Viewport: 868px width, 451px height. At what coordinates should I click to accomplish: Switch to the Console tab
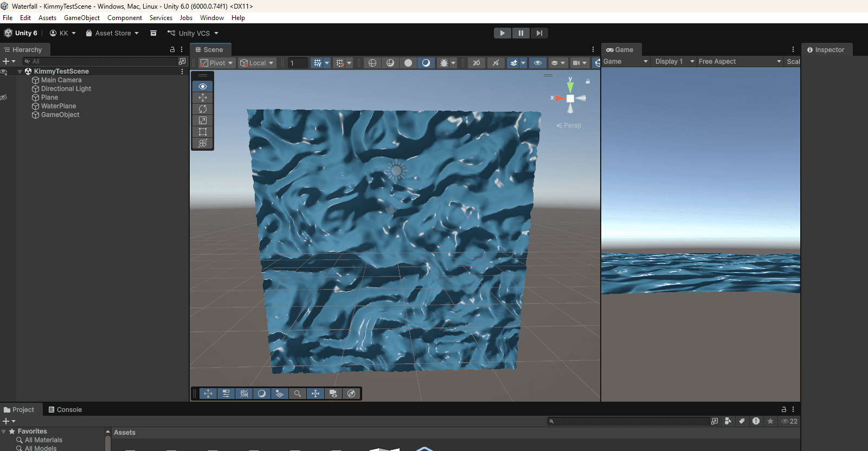point(65,410)
